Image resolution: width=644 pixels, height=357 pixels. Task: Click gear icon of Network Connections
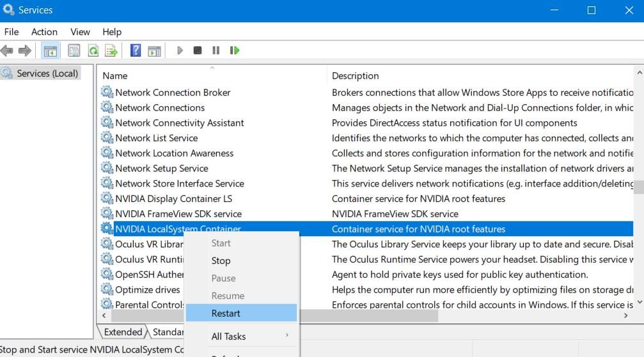click(107, 107)
